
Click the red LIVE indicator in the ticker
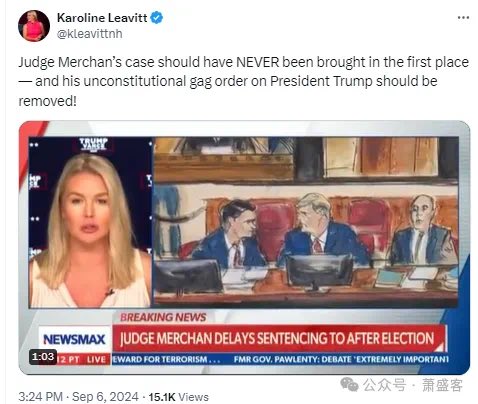[x=96, y=360]
